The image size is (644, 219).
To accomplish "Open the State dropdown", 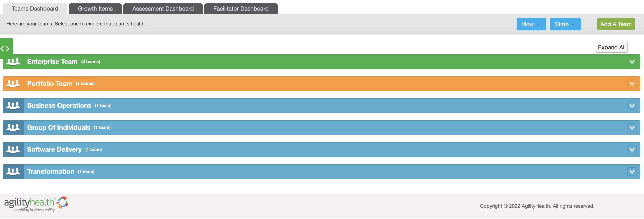I will pyautogui.click(x=565, y=24).
